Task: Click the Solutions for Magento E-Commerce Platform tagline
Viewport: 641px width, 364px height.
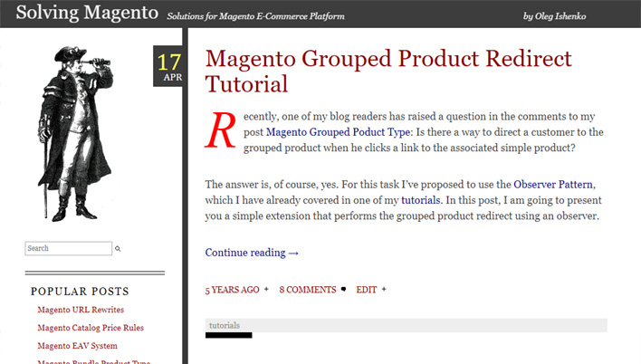Action: coord(255,16)
